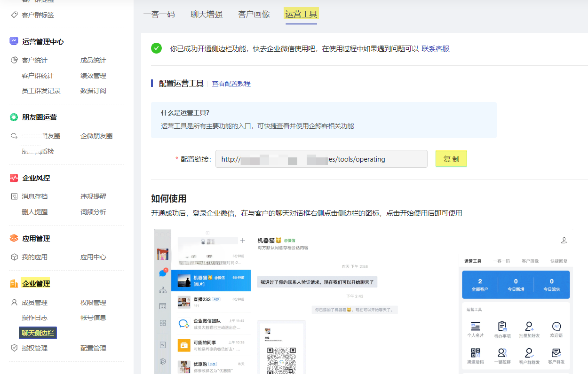This screenshot has height=374, width=588.
Task: Go to 词频分析 page
Action: (x=93, y=212)
